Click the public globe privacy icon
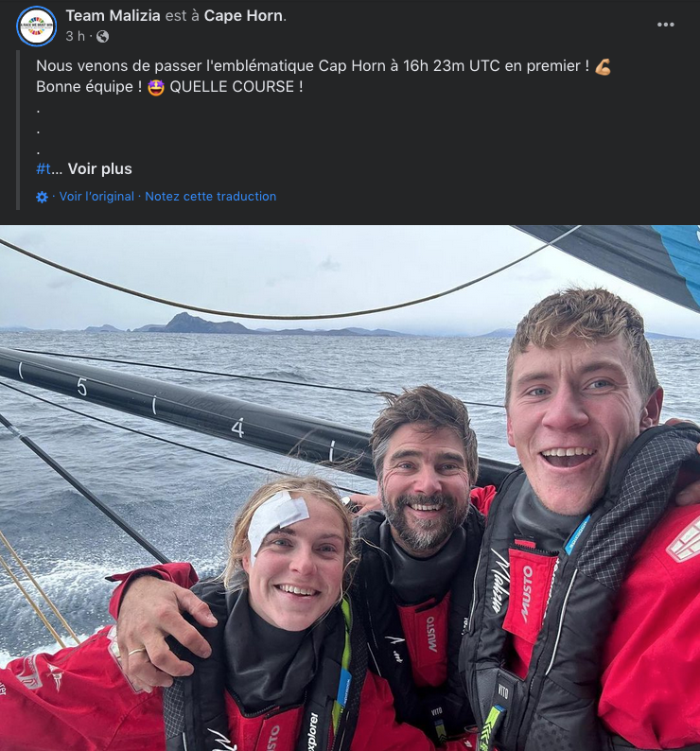Screen dimensions: 700x751 pyautogui.click(x=102, y=36)
